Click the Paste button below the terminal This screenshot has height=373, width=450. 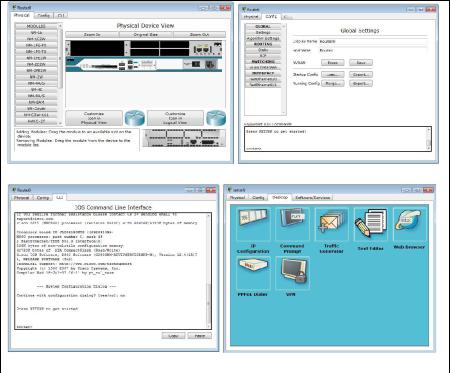(x=199, y=336)
